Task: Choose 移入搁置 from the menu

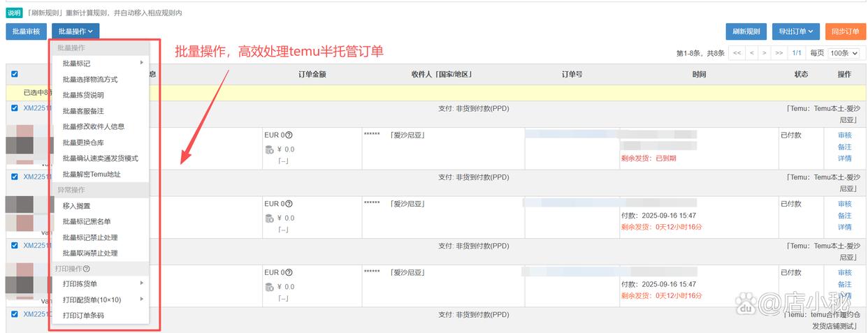Action: (x=76, y=206)
